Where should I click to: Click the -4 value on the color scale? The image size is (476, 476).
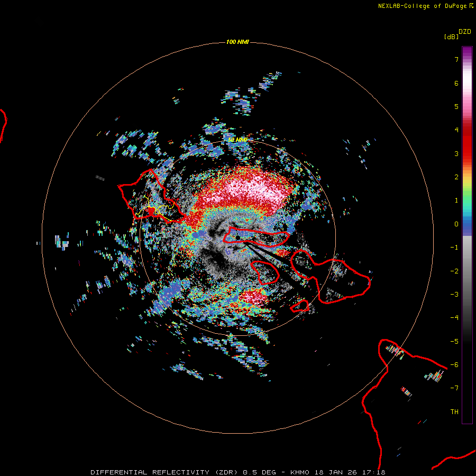point(454,318)
